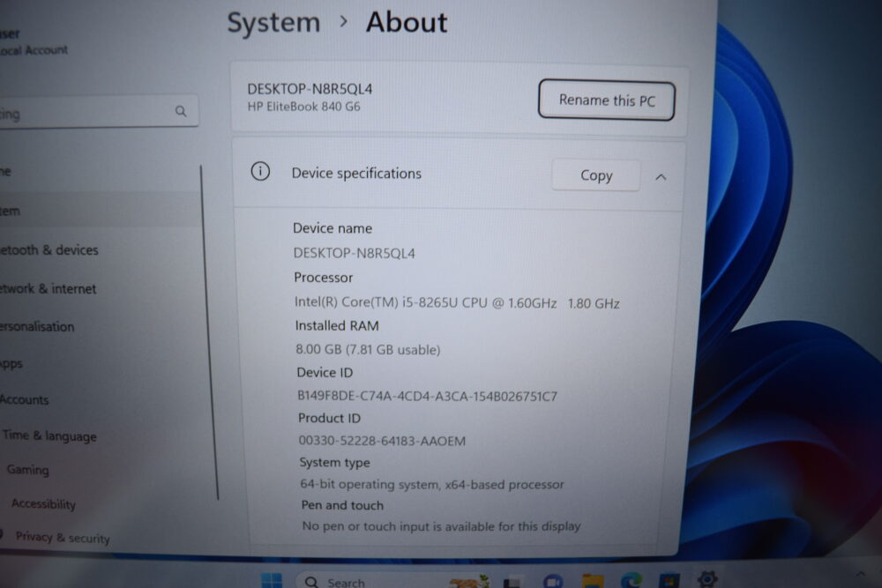Select the Intel Core i5-8265U processor text
Image resolution: width=882 pixels, height=588 pixels.
click(457, 303)
